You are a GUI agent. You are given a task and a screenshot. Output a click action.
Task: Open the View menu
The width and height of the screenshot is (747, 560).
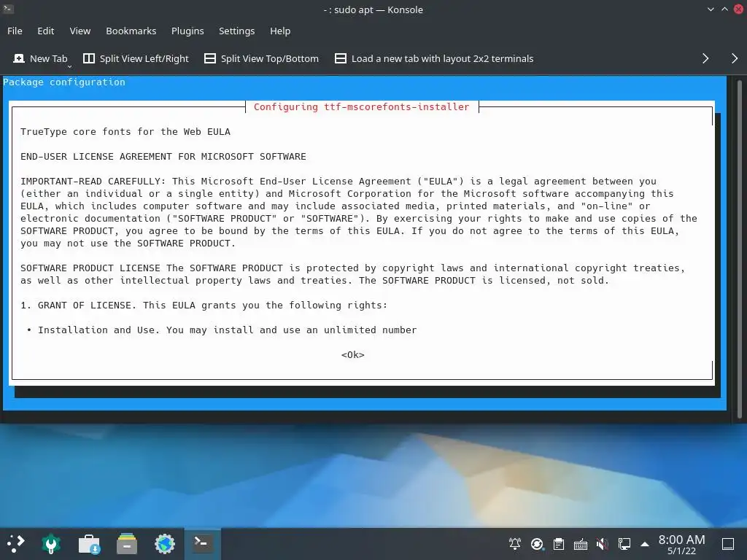tap(80, 31)
